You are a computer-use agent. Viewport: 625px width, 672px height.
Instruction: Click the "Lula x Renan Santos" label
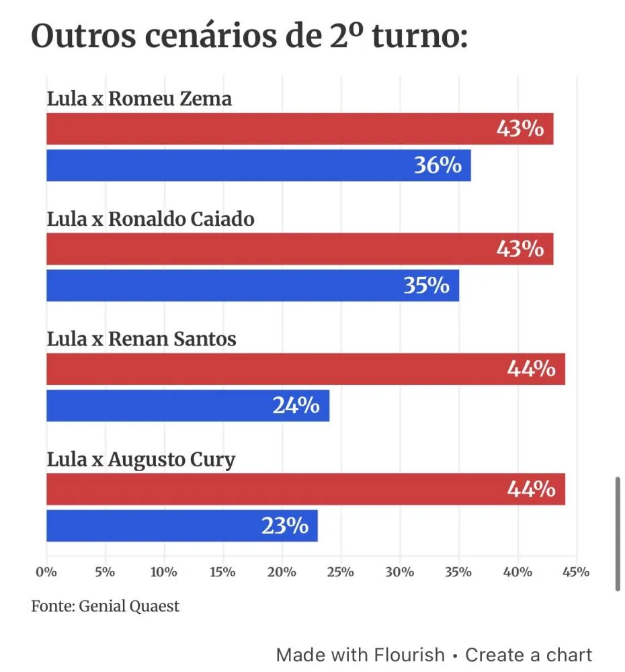coord(141,339)
